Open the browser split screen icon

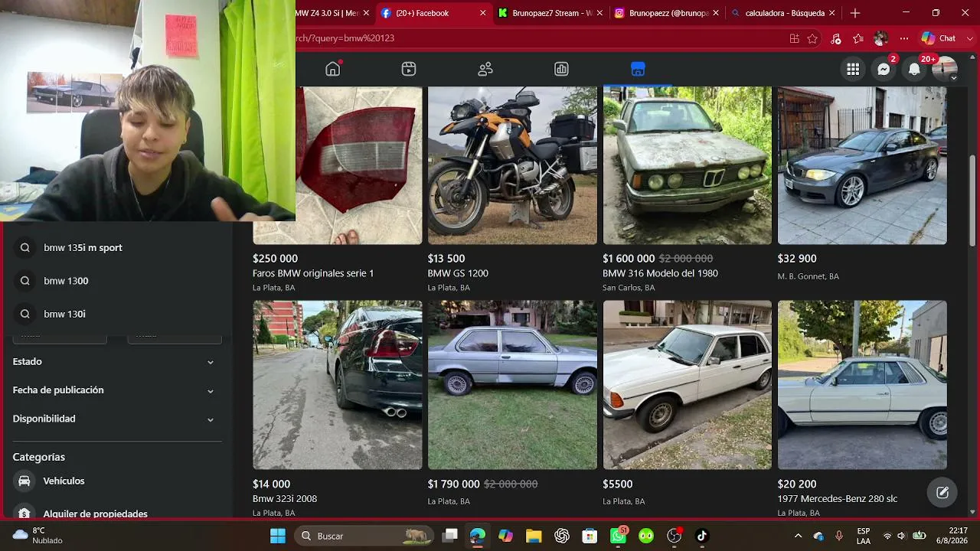(795, 38)
